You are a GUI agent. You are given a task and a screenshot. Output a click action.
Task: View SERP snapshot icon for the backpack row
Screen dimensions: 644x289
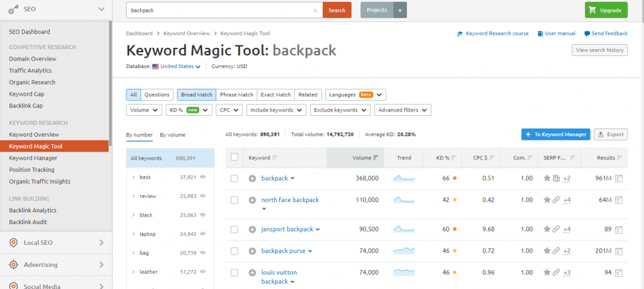pos(619,178)
